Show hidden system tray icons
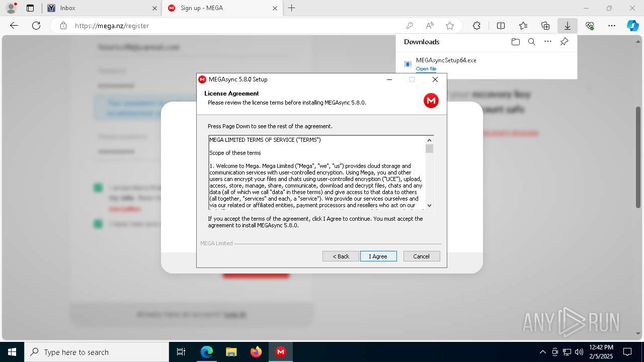The width and height of the screenshot is (644, 362). [542, 352]
